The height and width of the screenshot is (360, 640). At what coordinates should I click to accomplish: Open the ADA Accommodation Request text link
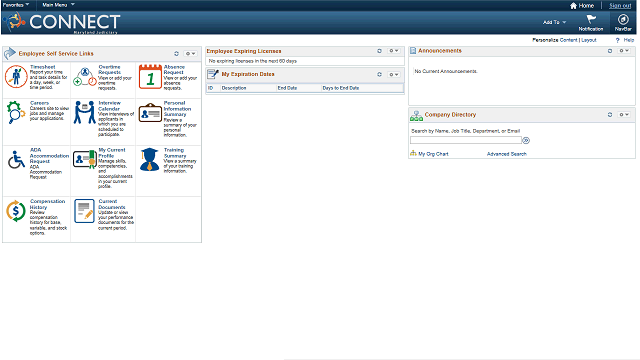point(49,156)
